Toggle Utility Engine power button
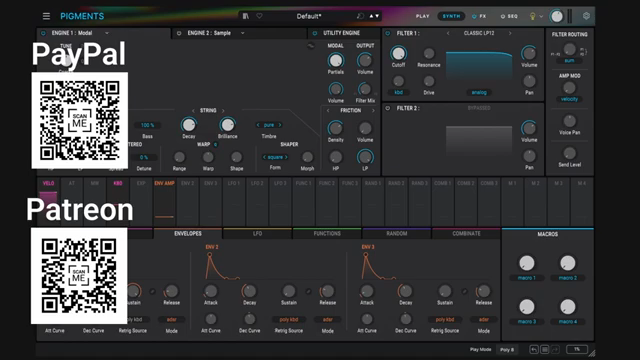This screenshot has width=640, height=360. coord(315,33)
